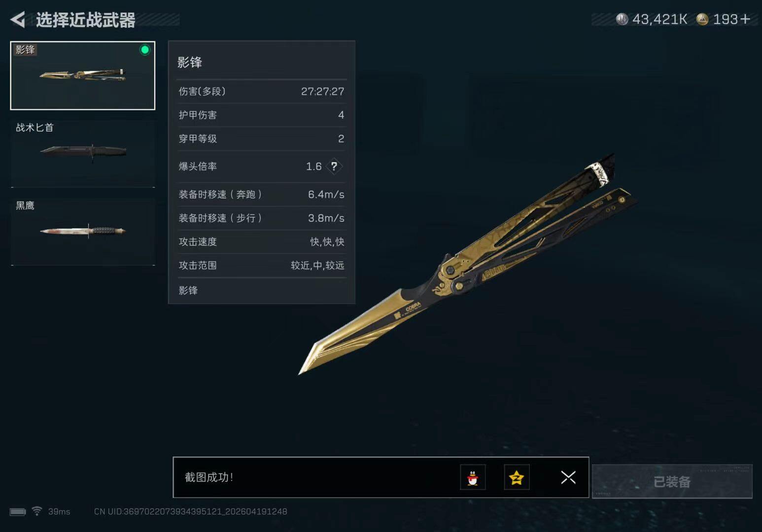The image size is (762, 532).
Task: Open the 影锋 description row
Action: [261, 291]
